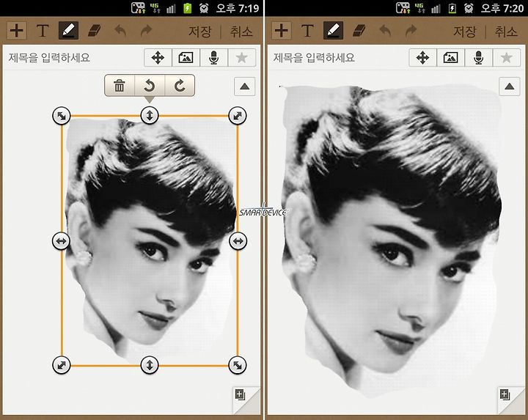Tap 저장 (save) in left screen
The image size is (528, 420).
tap(199, 32)
